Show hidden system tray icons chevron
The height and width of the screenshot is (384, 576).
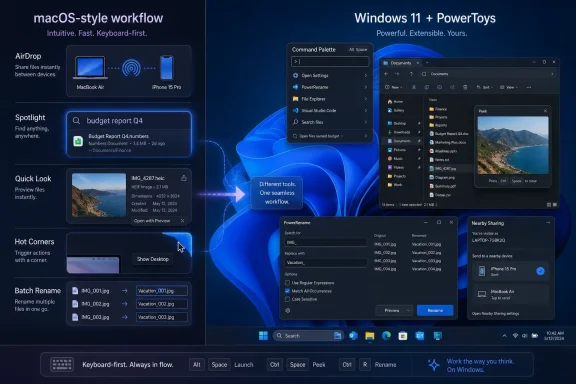[504, 336]
